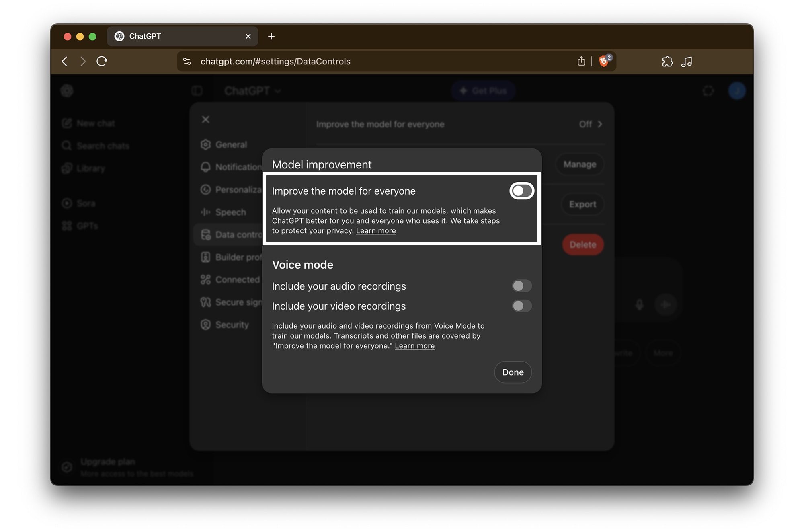Open Learn more link under Voice mode
Viewport: 804px width, 532px height.
coord(414,346)
